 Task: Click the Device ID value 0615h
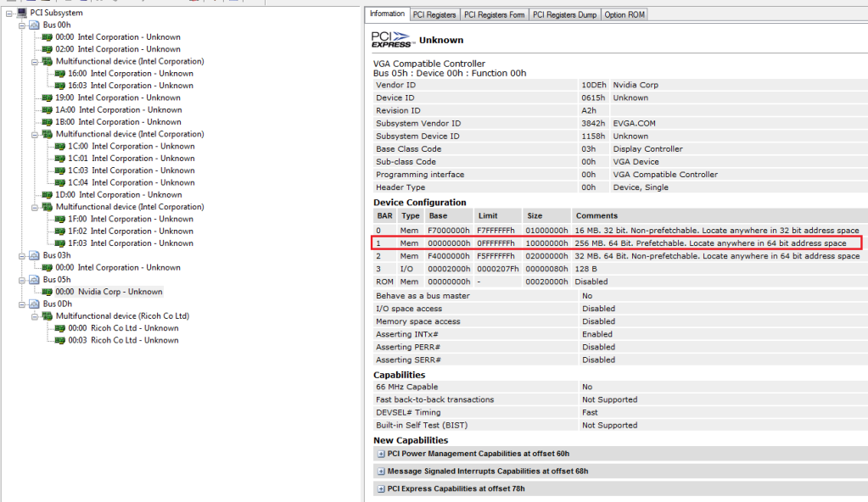point(593,98)
